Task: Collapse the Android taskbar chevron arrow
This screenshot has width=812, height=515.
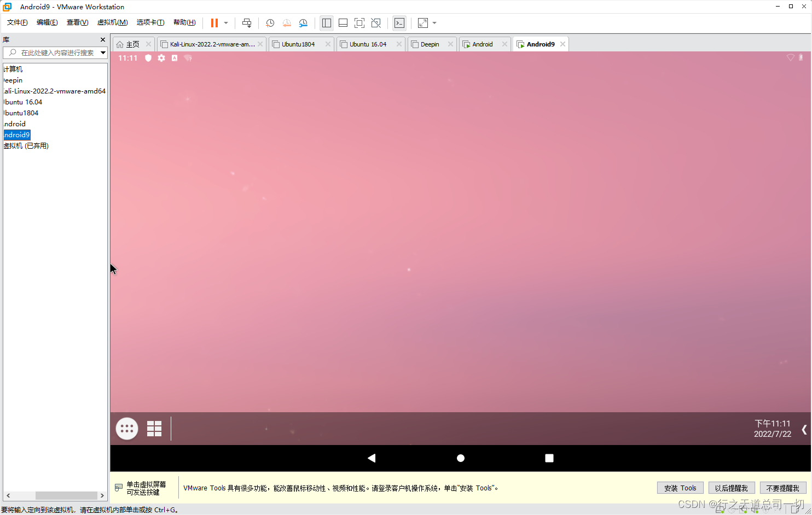Action: (804, 429)
